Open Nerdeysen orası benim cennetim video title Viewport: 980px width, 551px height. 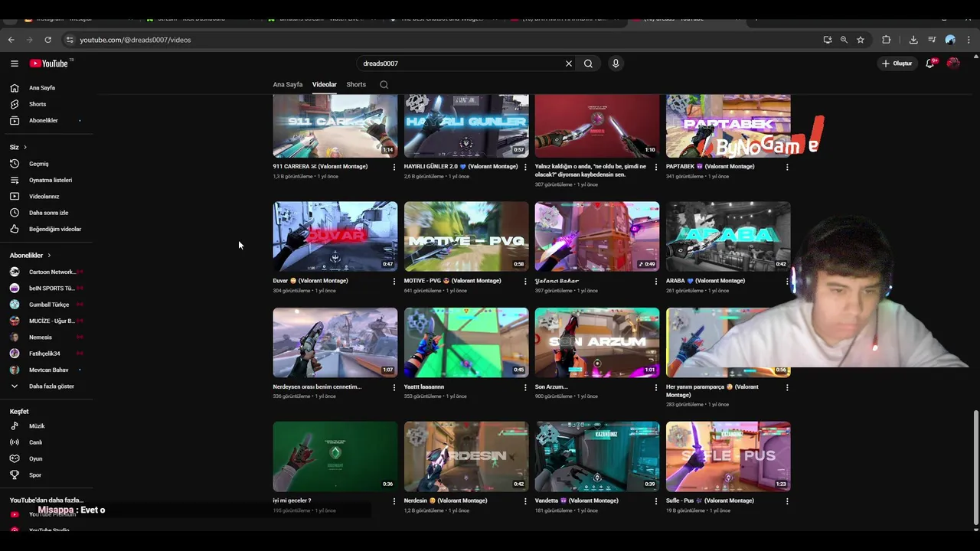click(x=317, y=386)
